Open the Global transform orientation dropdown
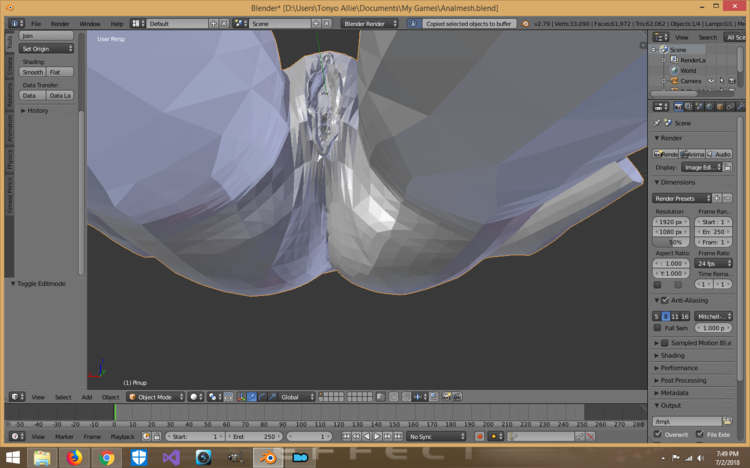Screen dimensions: 750x468 [298, 397]
